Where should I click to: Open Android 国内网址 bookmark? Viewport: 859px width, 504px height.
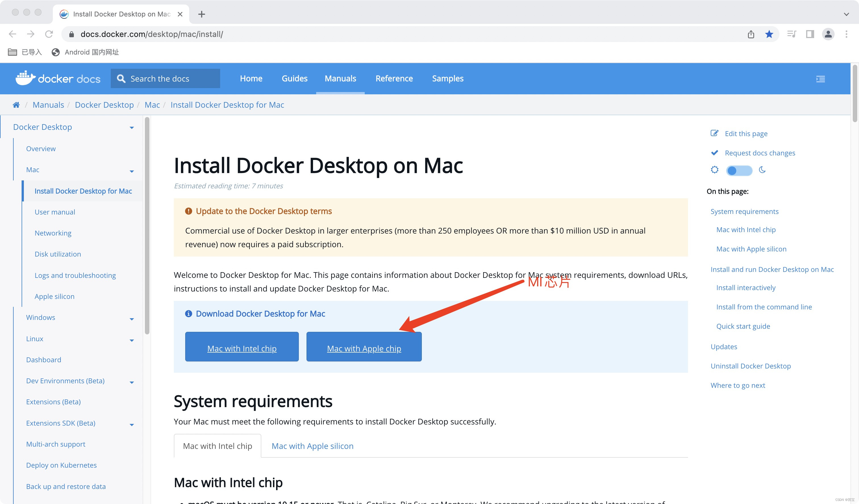point(85,52)
